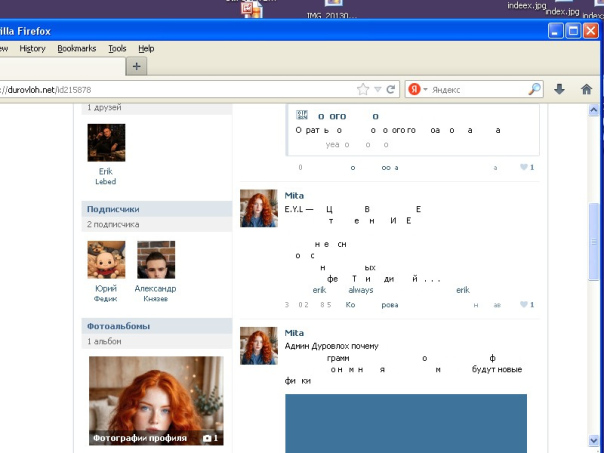Click the camera icon on profile photos album
This screenshot has width=604, height=453.
[207, 438]
